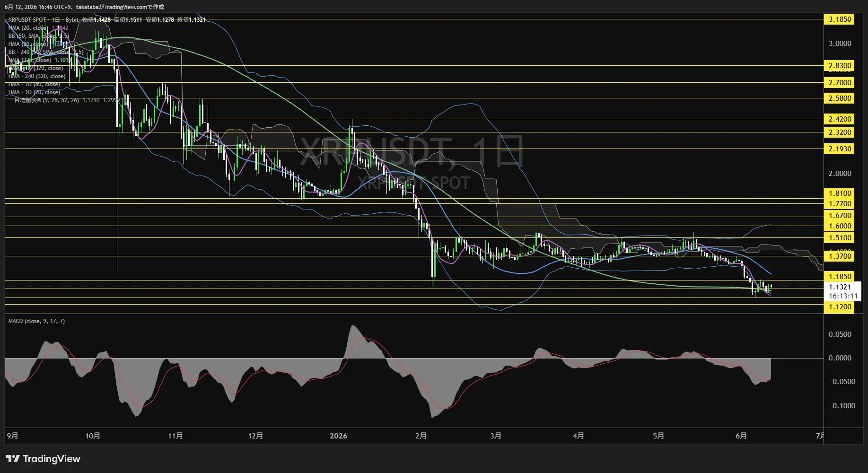Click the 1.5100 yellow price label
The image size is (868, 473).
click(840, 238)
